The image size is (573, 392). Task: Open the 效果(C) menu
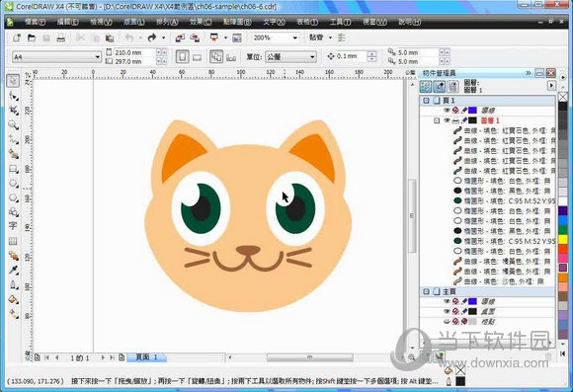coord(201,22)
